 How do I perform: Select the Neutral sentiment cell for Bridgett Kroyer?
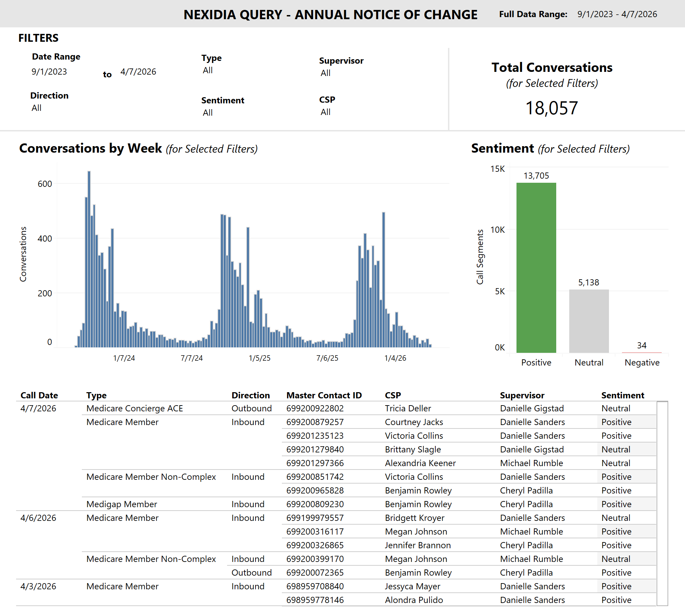click(x=616, y=518)
